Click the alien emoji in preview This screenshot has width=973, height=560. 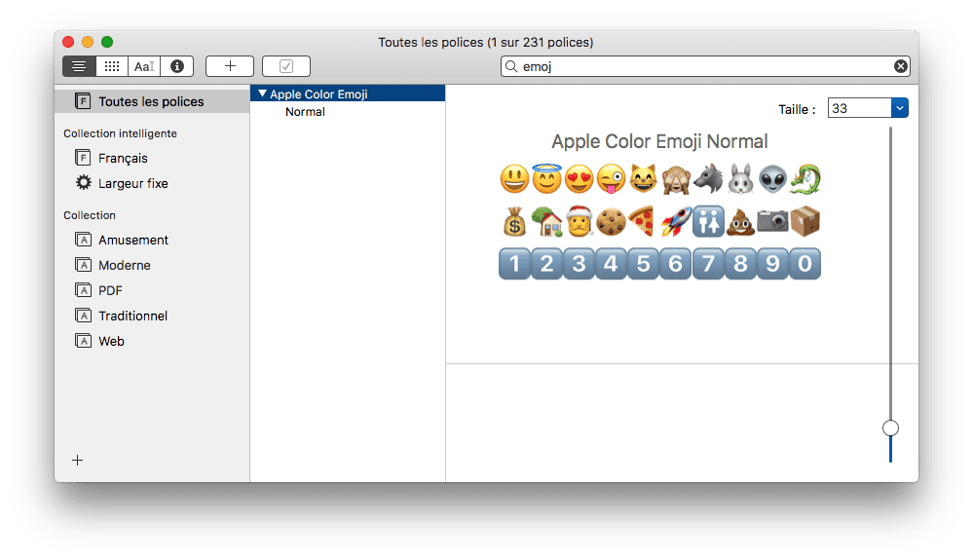pos(772,179)
